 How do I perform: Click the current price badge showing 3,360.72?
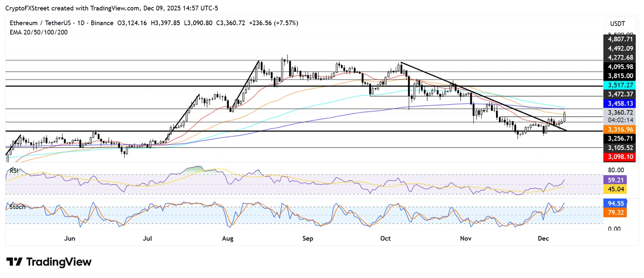coord(620,113)
